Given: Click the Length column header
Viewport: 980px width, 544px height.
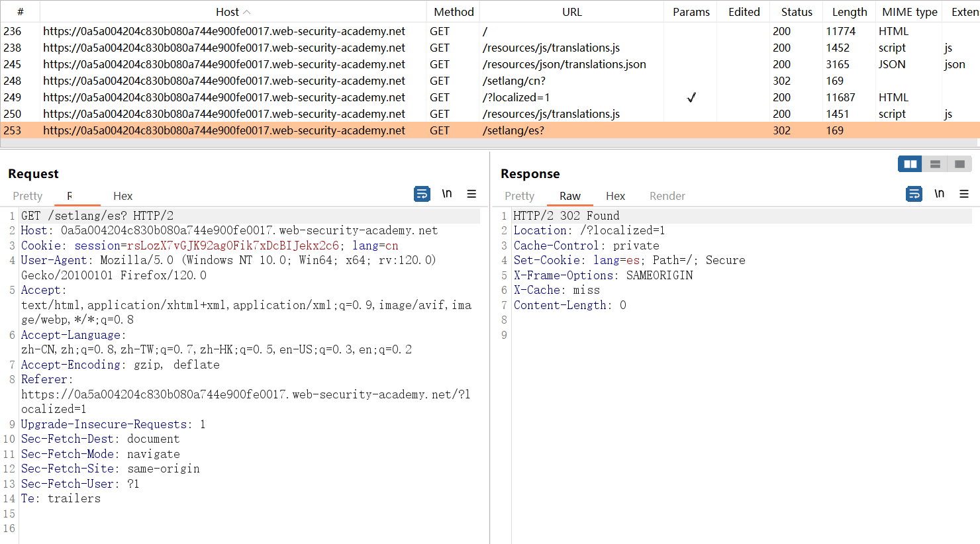Looking at the screenshot, I should click(x=849, y=12).
